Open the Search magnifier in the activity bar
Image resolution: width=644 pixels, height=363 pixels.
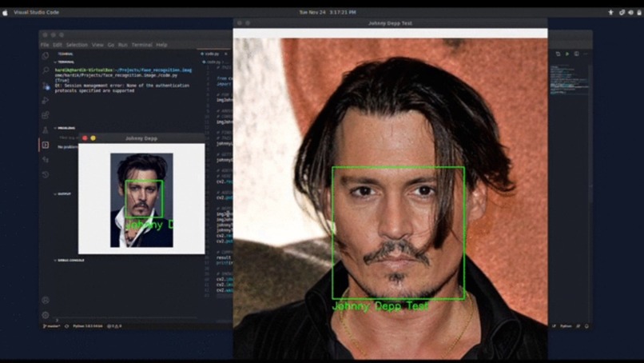[46, 70]
